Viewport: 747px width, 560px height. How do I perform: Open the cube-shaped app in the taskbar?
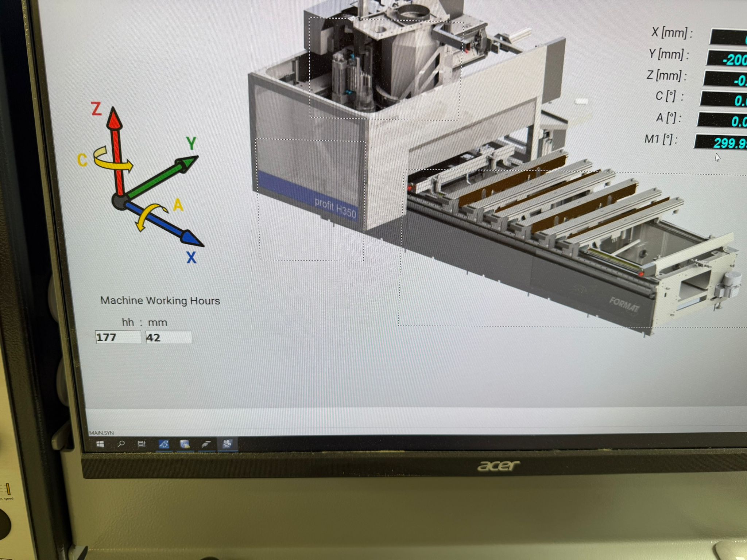click(185, 444)
